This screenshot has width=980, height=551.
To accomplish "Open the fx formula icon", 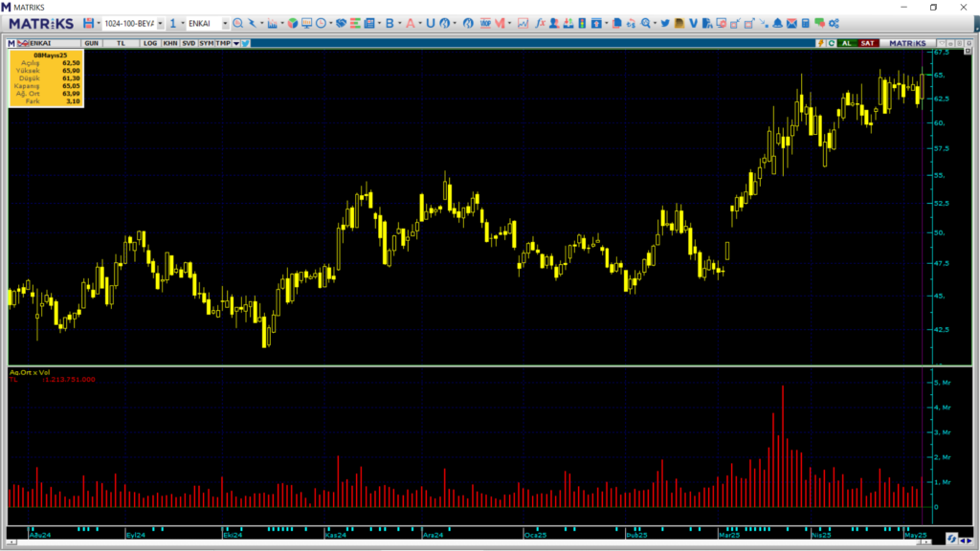I will 541,23.
